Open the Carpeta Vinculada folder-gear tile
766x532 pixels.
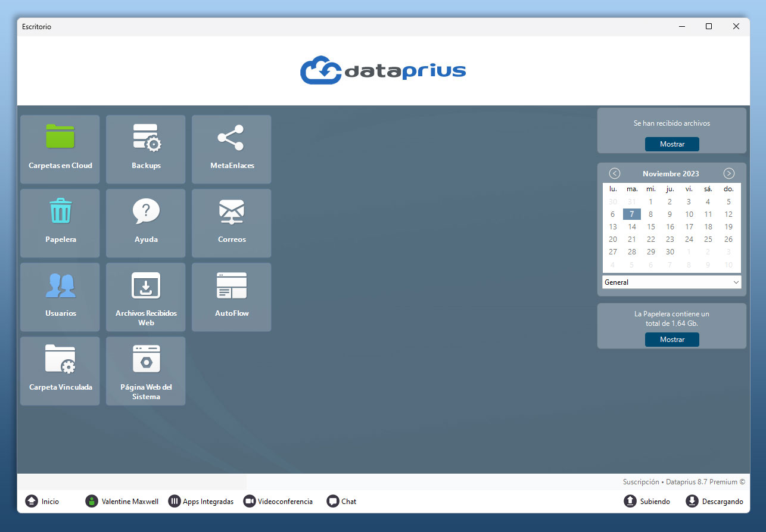point(60,371)
